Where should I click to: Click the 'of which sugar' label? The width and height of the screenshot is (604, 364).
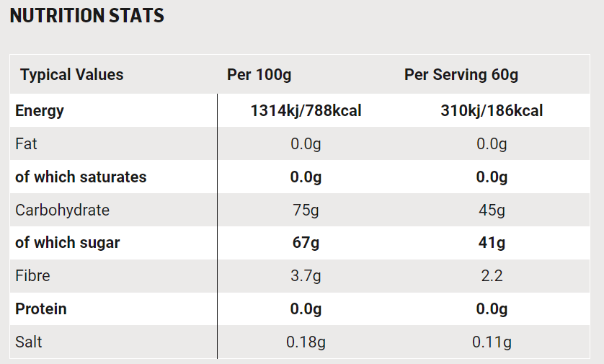point(68,242)
